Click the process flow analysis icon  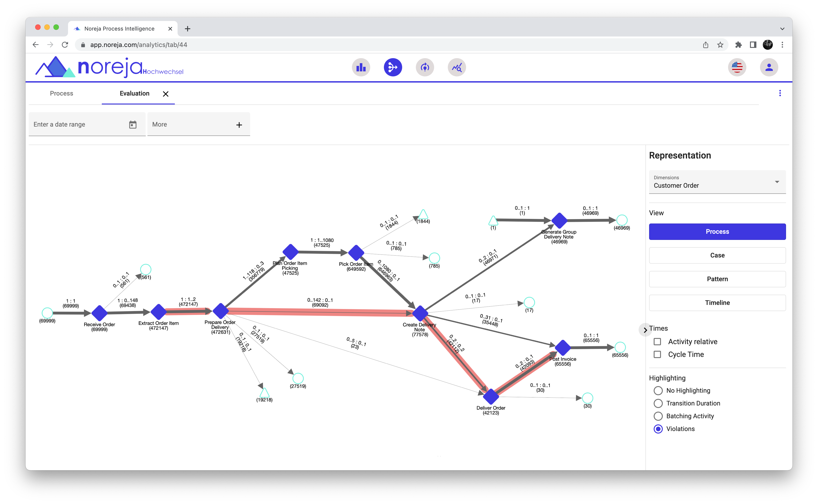tap(393, 67)
